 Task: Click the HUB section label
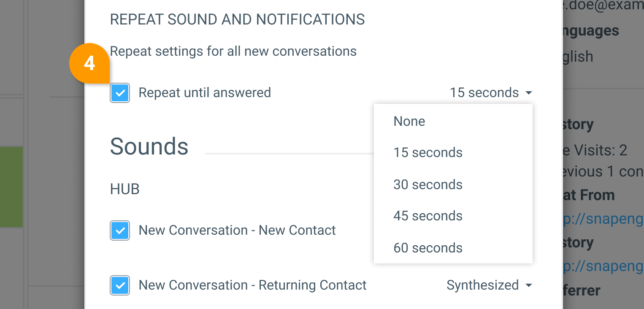(x=124, y=189)
